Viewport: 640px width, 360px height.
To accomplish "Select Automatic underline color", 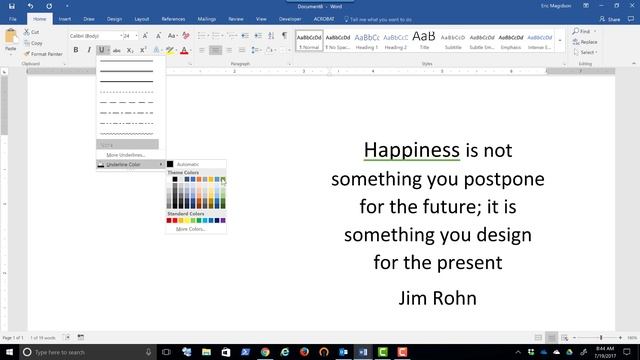I will coord(196,164).
